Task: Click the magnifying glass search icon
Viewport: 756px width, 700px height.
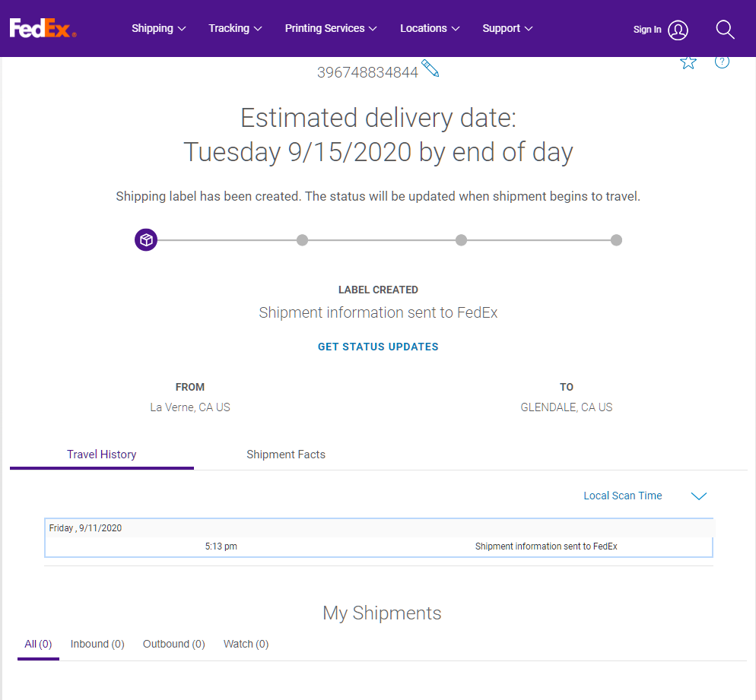Action: point(725,30)
